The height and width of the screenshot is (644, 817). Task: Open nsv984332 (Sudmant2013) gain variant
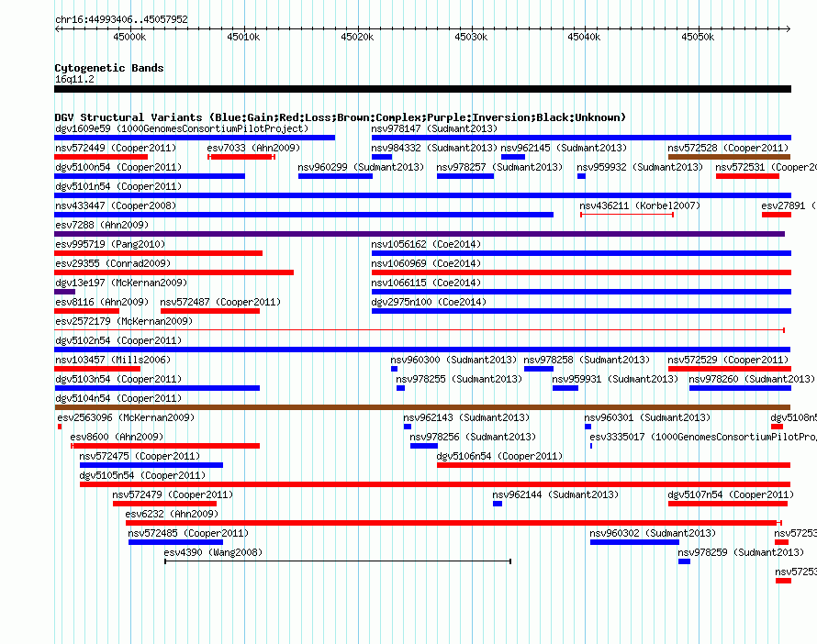(x=434, y=148)
